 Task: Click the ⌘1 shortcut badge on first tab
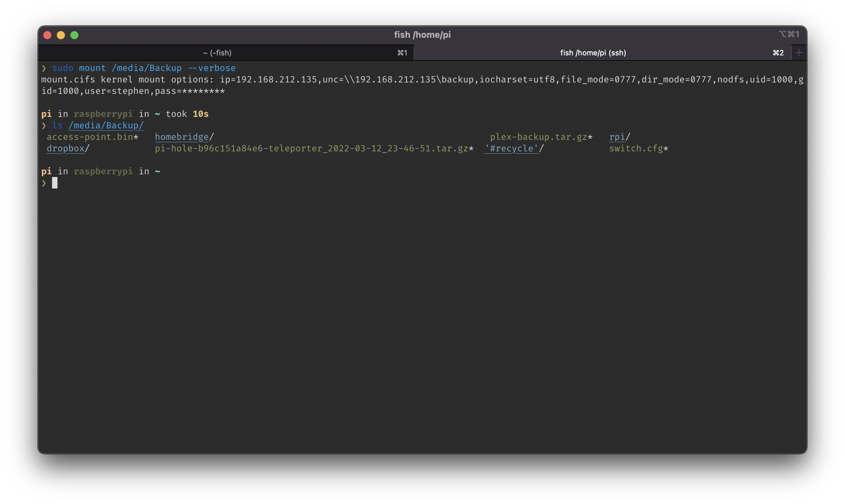pyautogui.click(x=402, y=53)
